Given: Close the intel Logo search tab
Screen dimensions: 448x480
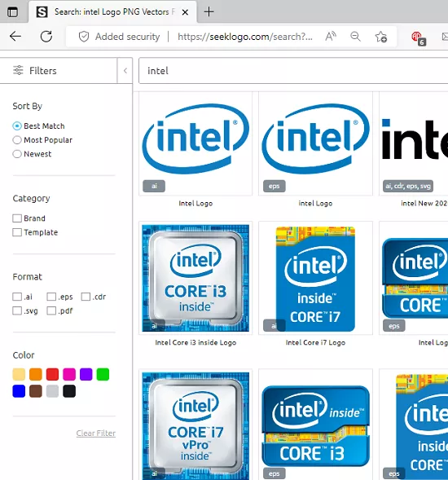Looking at the screenshot, I should 185,12.
